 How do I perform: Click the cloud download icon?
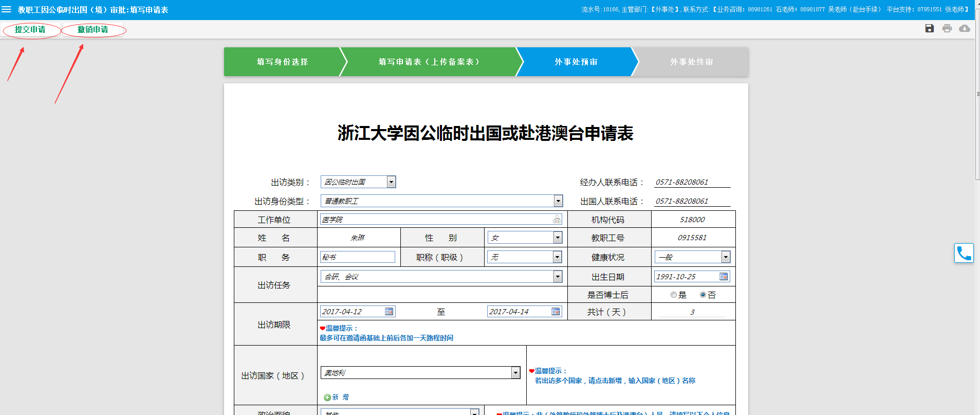tap(965, 28)
